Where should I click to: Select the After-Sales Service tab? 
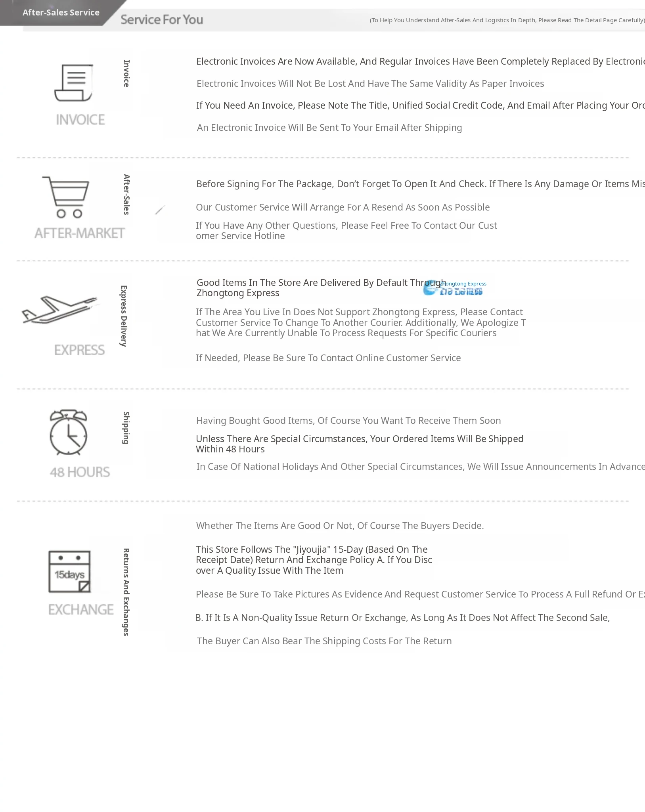[x=61, y=12]
